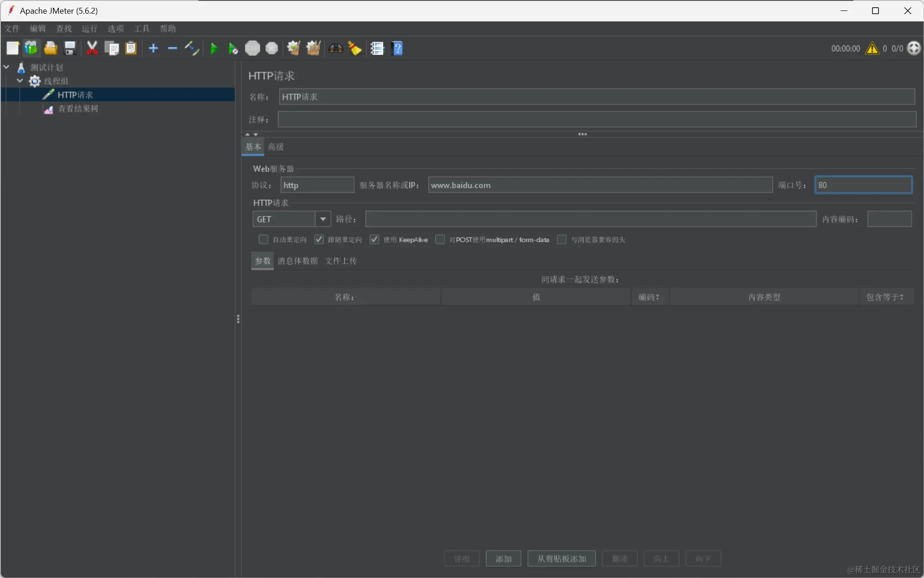Screen dimensions: 924x578
Task: Click the yellow warning log icon
Action: click(872, 48)
